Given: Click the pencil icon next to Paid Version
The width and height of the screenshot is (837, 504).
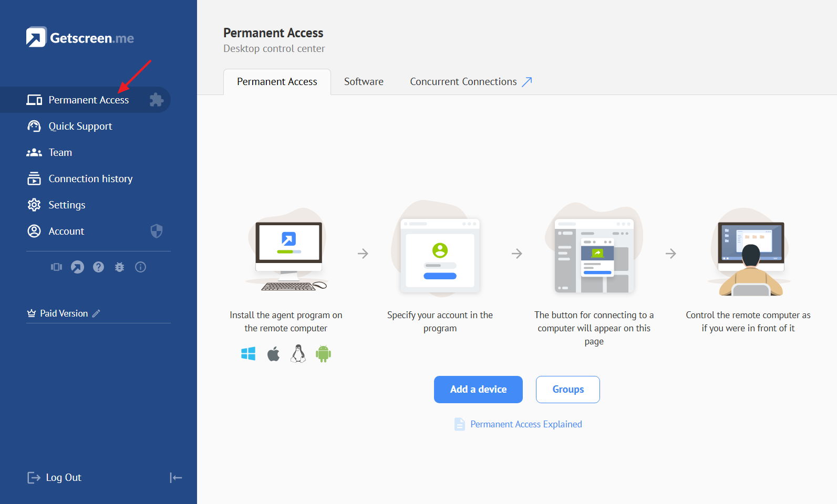Looking at the screenshot, I should pos(96,313).
